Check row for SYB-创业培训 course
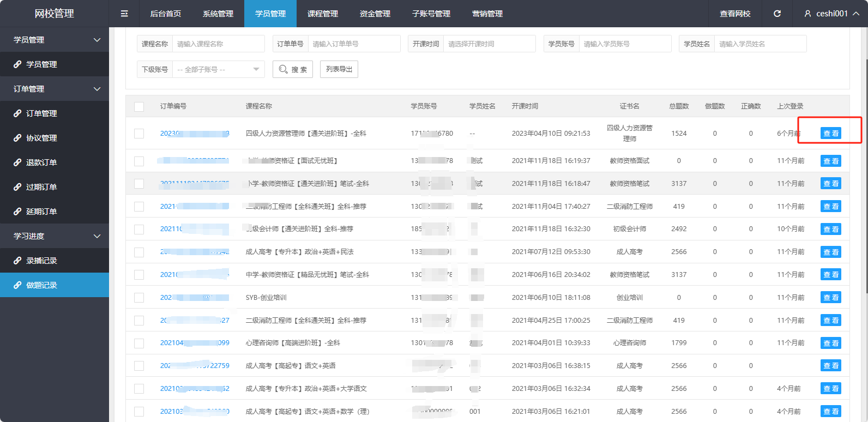 tap(139, 298)
